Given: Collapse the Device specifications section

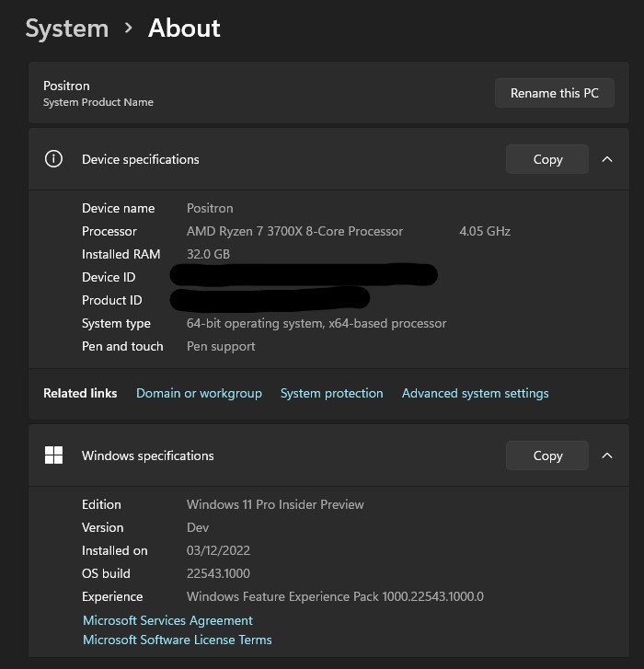Looking at the screenshot, I should click(x=607, y=159).
